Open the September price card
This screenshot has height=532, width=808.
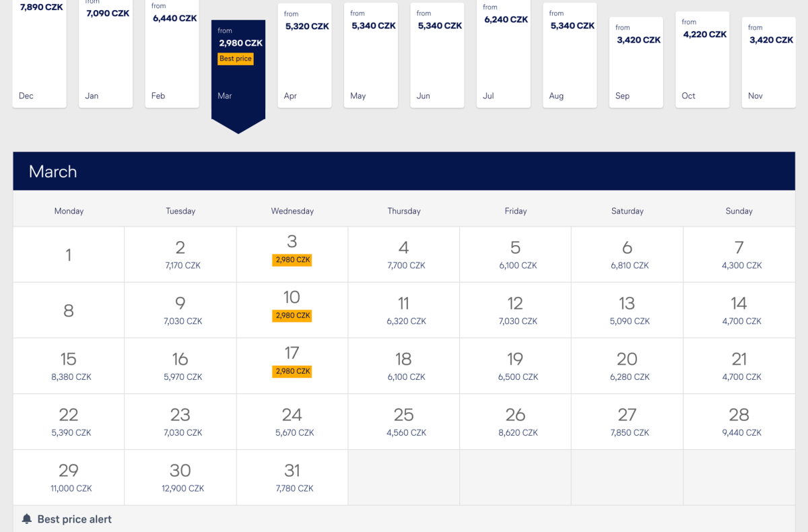[636, 62]
